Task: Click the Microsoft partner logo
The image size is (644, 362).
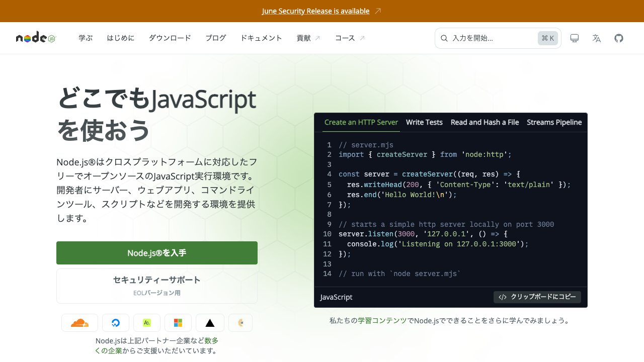Action: [x=178, y=323]
